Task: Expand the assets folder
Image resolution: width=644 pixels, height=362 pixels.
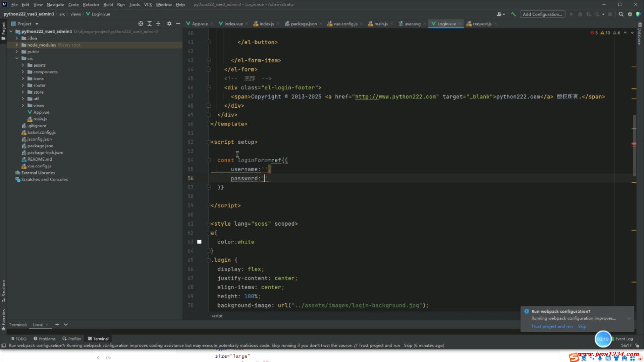Action: [x=23, y=65]
